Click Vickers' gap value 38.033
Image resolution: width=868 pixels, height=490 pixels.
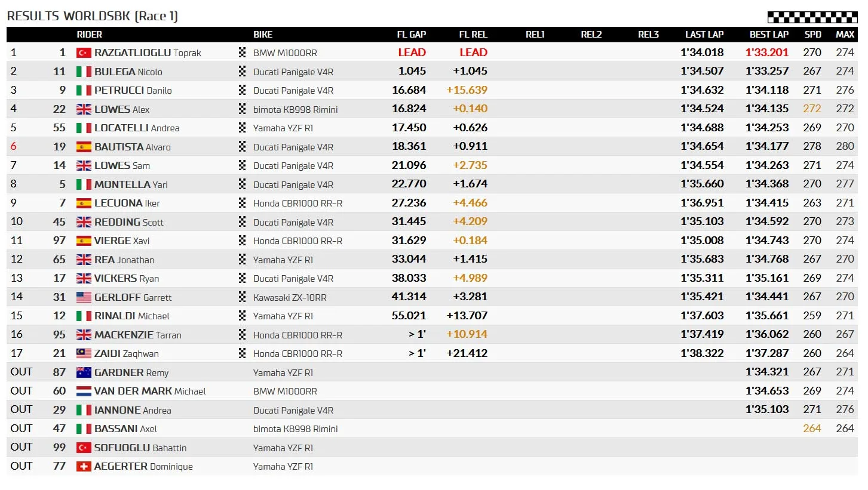pos(409,278)
